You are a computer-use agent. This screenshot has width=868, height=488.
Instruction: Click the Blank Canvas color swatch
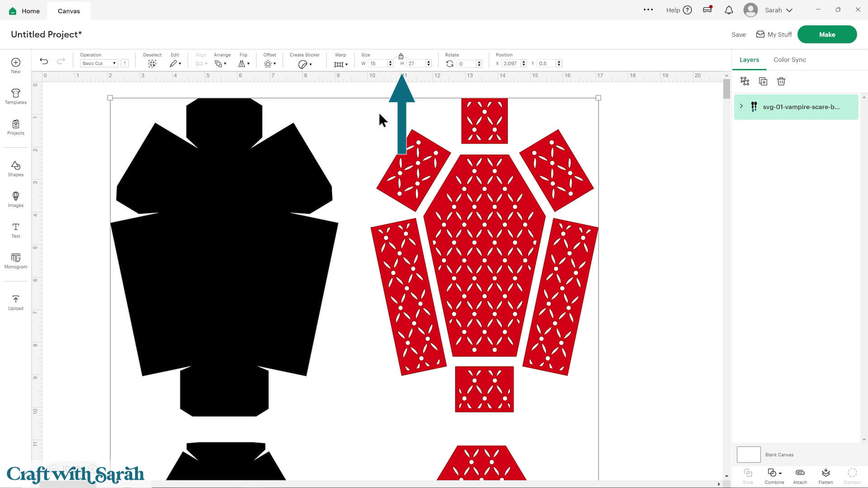pos(748,454)
